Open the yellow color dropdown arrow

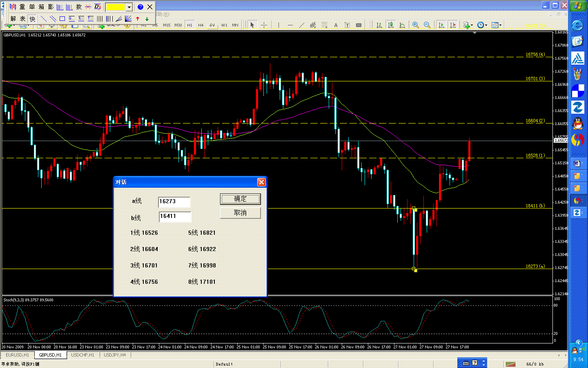click(129, 7)
